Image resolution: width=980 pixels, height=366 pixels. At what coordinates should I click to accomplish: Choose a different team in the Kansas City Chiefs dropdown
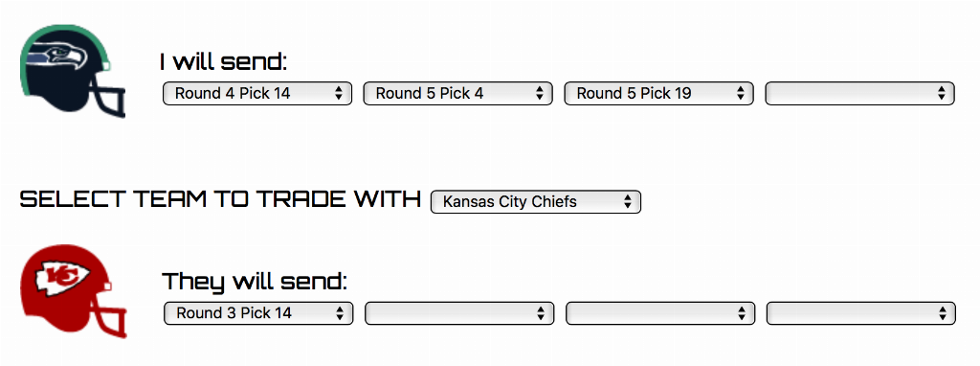coord(536,201)
